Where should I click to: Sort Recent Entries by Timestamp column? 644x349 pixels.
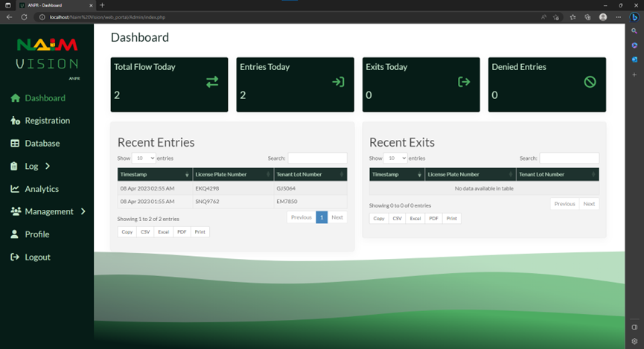pyautogui.click(x=155, y=174)
